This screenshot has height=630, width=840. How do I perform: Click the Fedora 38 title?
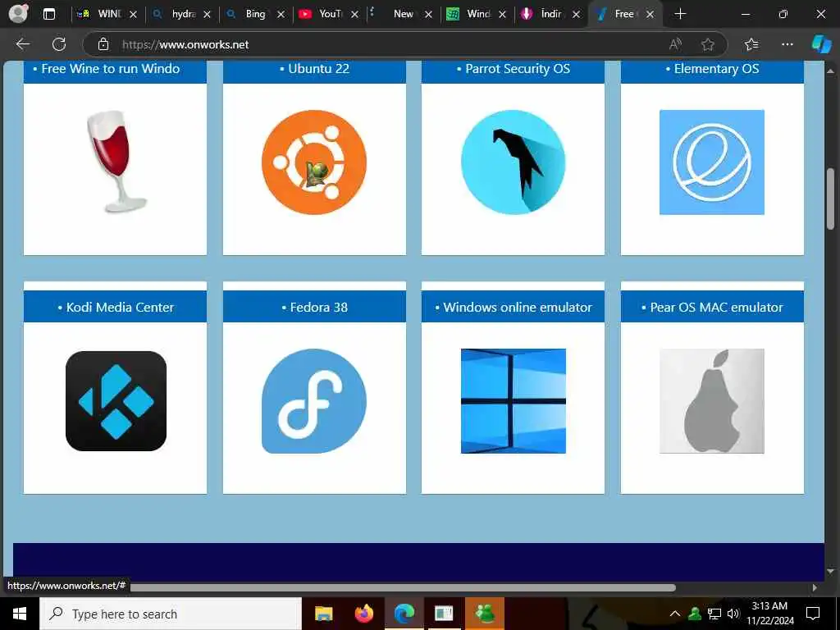[x=319, y=307]
